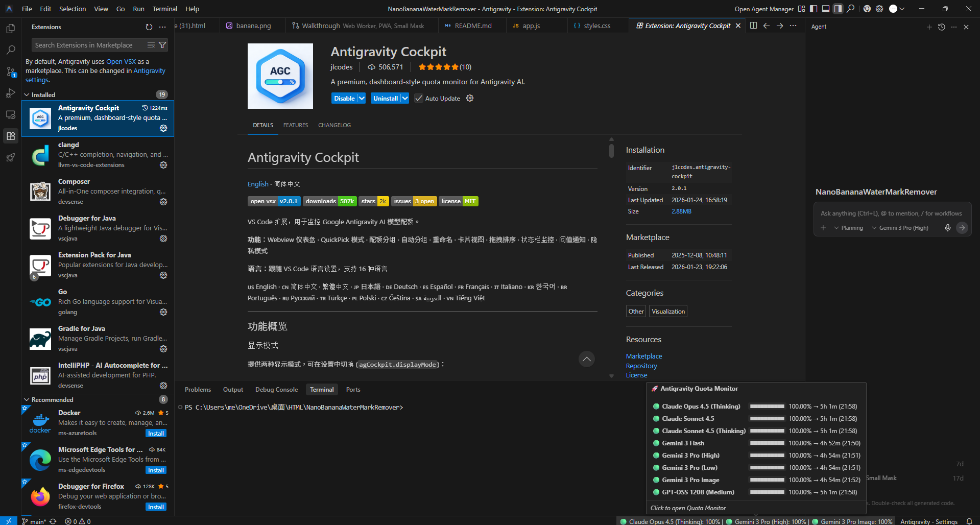The width and height of the screenshot is (980, 525).
Task: Install the Docker extension
Action: (156, 433)
